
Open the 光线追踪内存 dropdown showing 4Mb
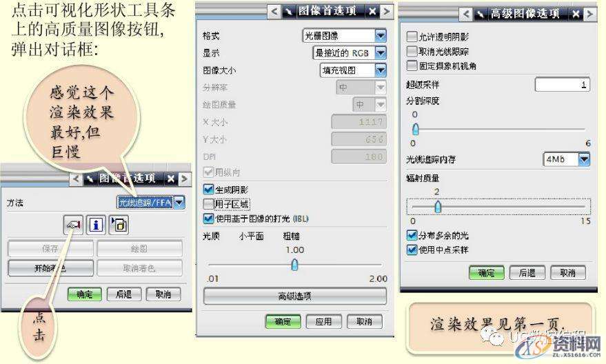[x=567, y=159]
